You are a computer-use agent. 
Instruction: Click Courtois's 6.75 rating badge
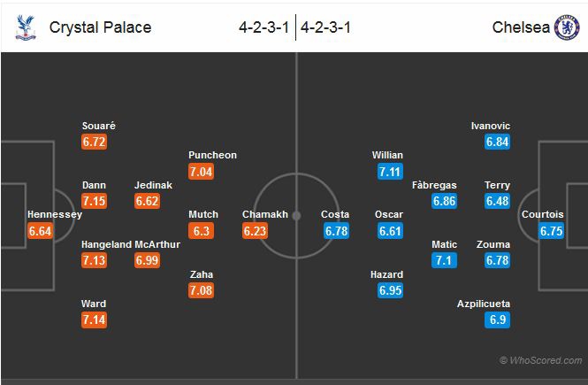click(553, 231)
